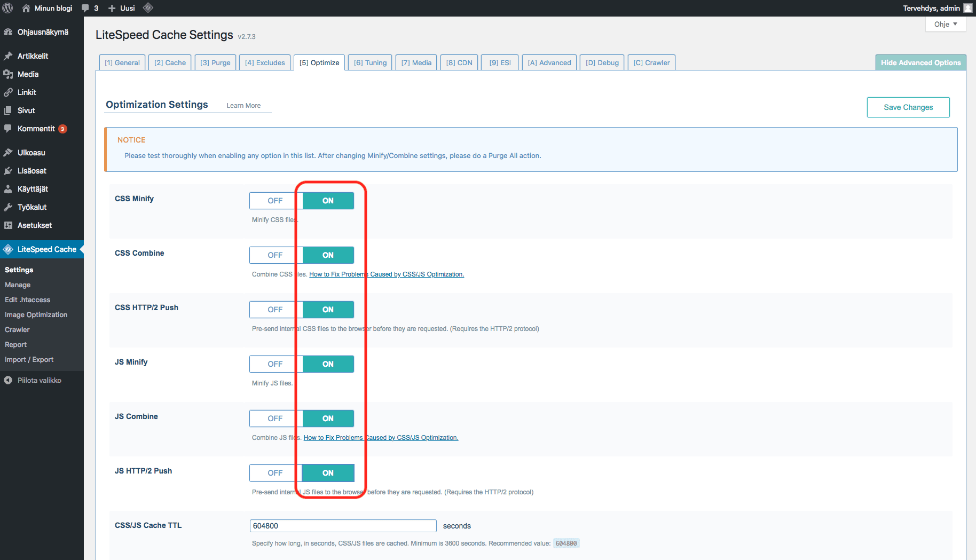976x560 pixels.
Task: Go to the [4] Excludes tab
Action: (265, 62)
